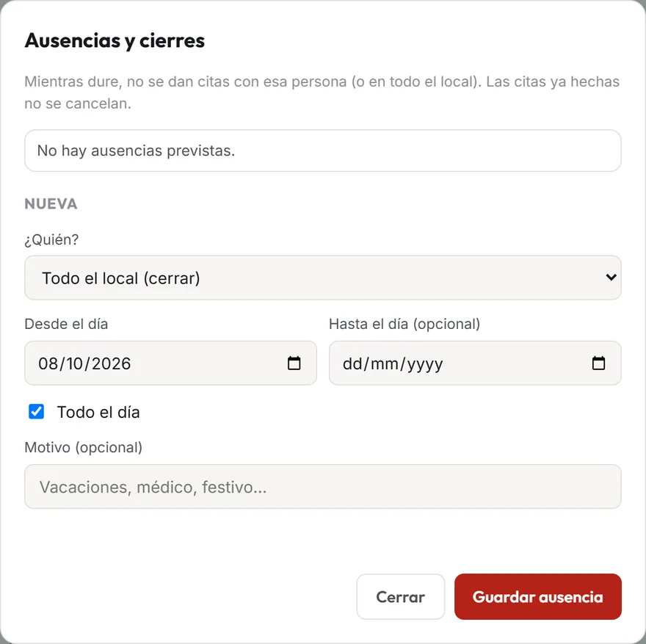The image size is (646, 644).
Task: Click the Hasta el día (opcional) label
Action: click(x=404, y=324)
